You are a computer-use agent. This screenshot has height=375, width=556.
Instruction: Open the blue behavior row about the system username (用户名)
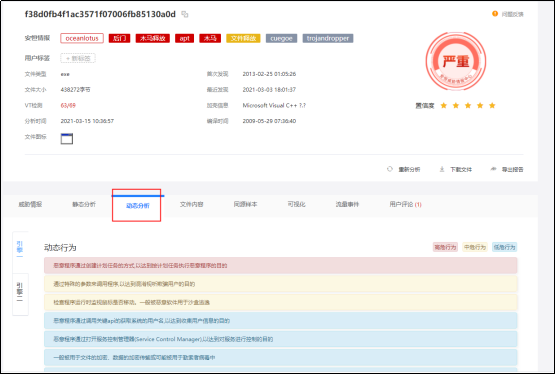[x=280, y=321]
